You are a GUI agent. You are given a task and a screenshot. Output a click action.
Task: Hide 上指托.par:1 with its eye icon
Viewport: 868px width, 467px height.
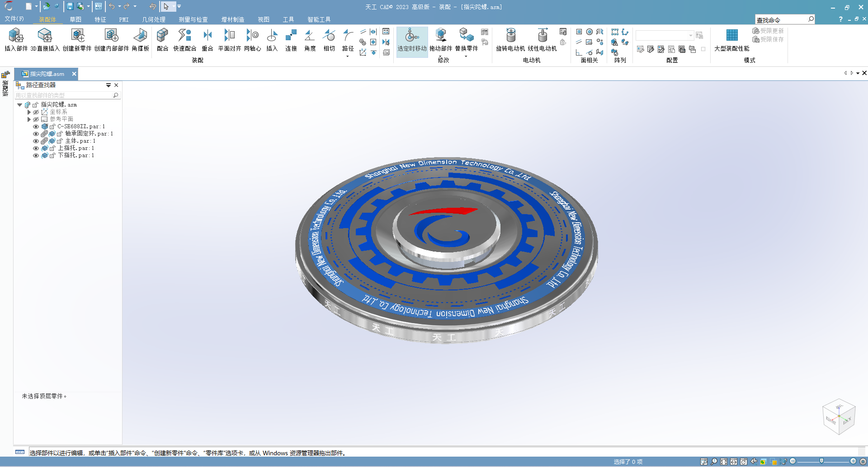[x=36, y=148]
